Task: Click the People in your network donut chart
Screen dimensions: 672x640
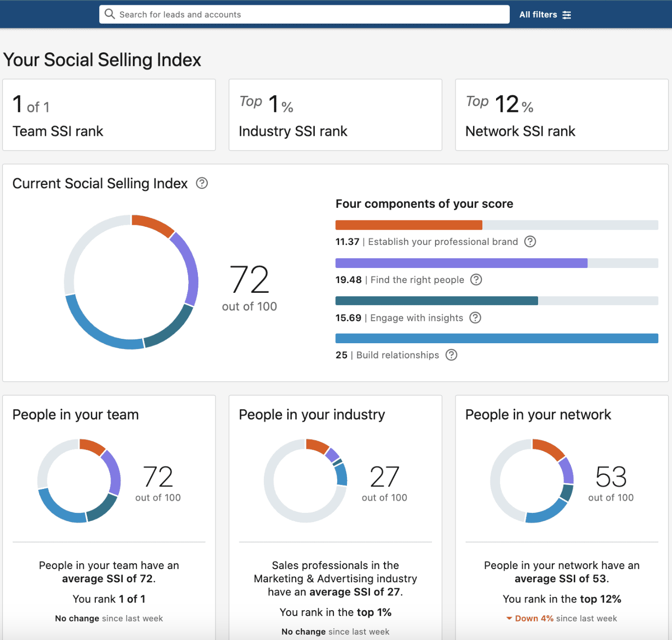Action: point(532,481)
